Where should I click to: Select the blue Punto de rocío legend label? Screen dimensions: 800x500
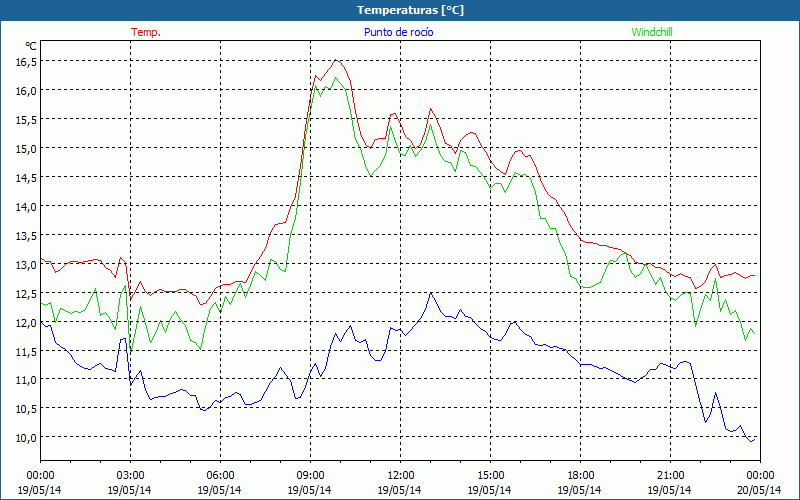pos(398,32)
